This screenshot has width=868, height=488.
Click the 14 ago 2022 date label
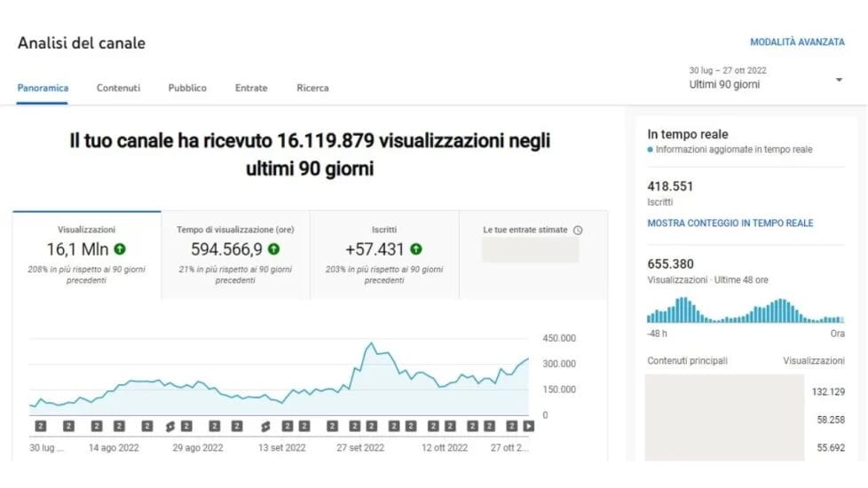click(114, 447)
